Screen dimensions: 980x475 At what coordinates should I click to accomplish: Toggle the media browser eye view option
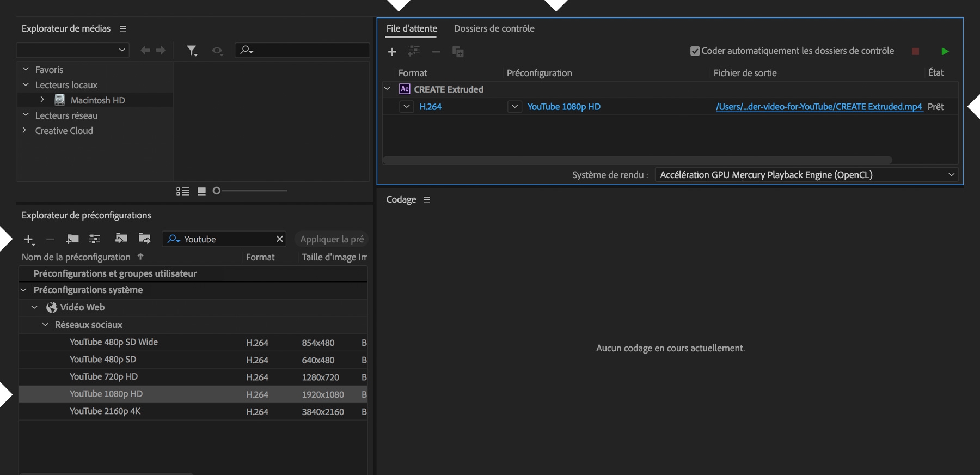click(217, 51)
